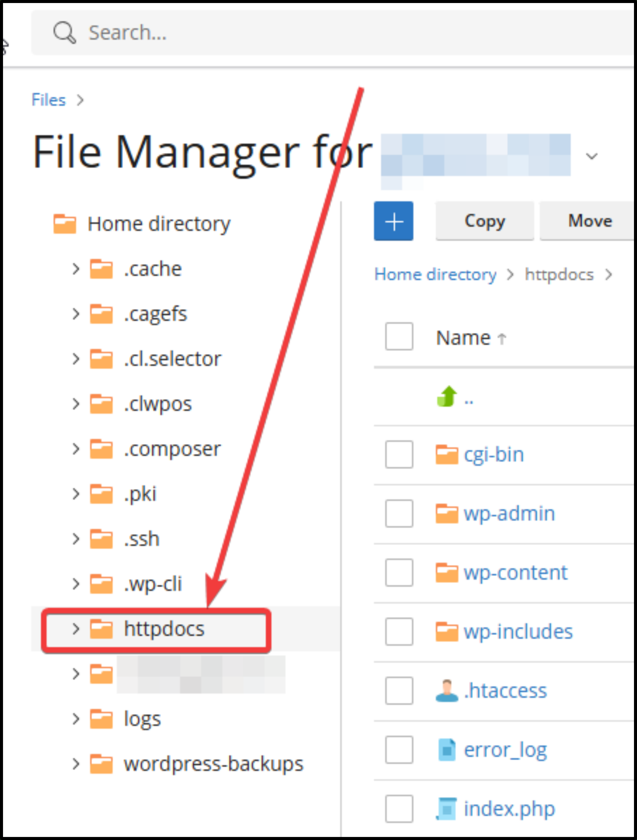Go to Home directory breadcrumb link
This screenshot has width=637, height=840.
pos(435,274)
